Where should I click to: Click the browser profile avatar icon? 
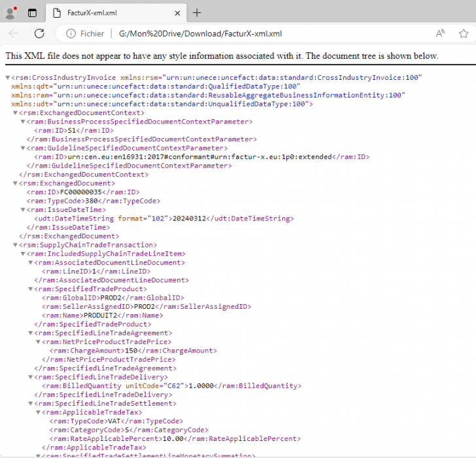[10, 12]
